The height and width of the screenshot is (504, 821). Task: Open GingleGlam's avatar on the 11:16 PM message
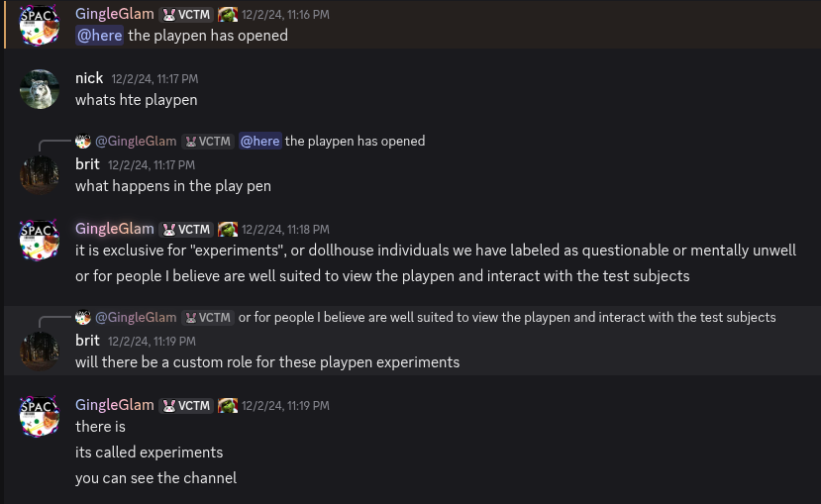pyautogui.click(x=40, y=25)
